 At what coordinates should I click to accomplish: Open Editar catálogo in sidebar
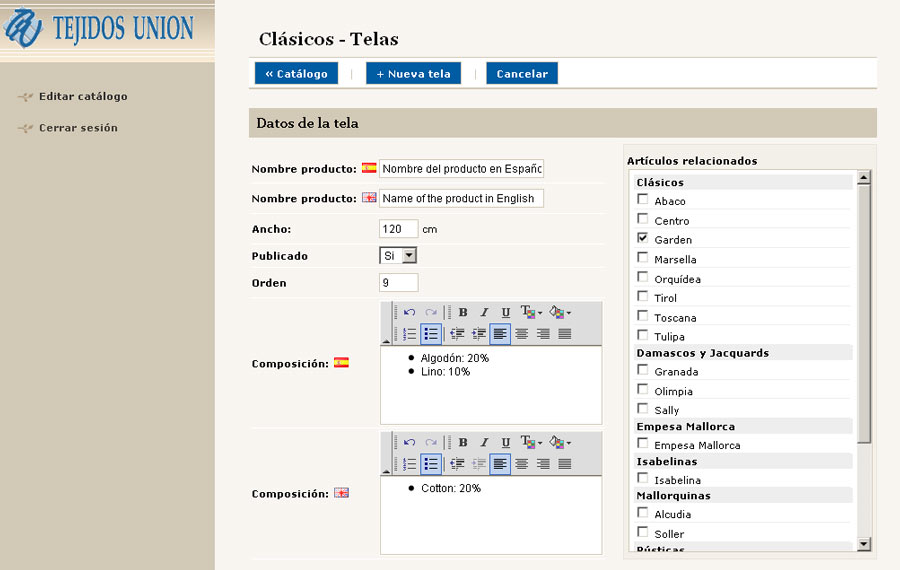83,96
